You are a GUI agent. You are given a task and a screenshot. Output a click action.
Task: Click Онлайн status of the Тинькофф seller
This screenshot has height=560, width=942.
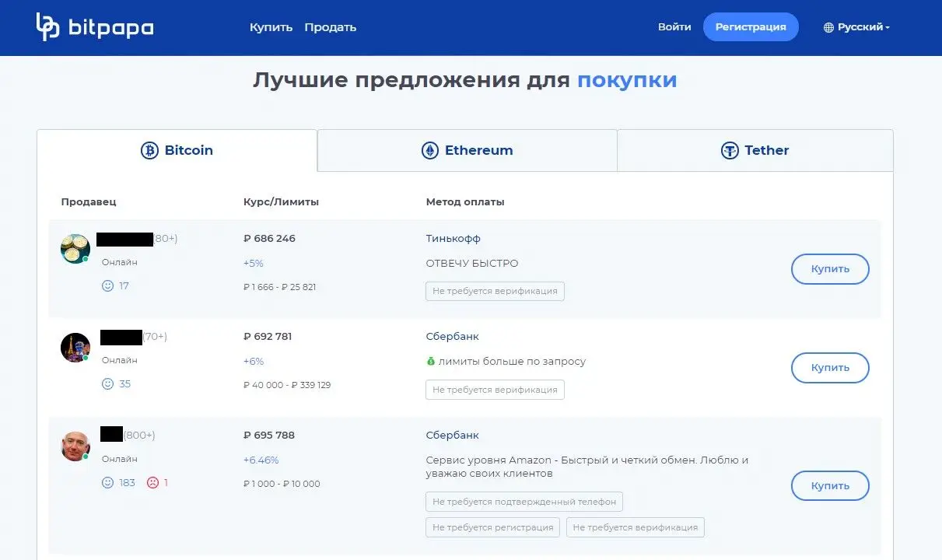pos(120,262)
